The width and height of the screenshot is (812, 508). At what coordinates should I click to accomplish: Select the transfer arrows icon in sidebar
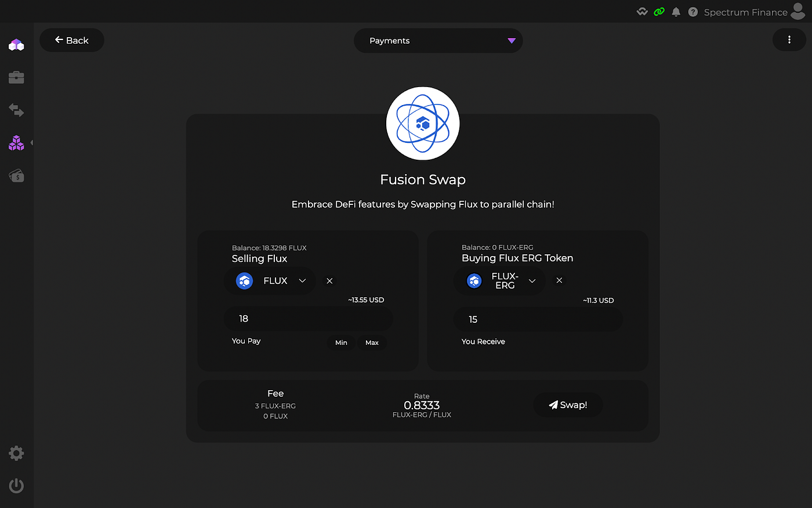pyautogui.click(x=16, y=110)
